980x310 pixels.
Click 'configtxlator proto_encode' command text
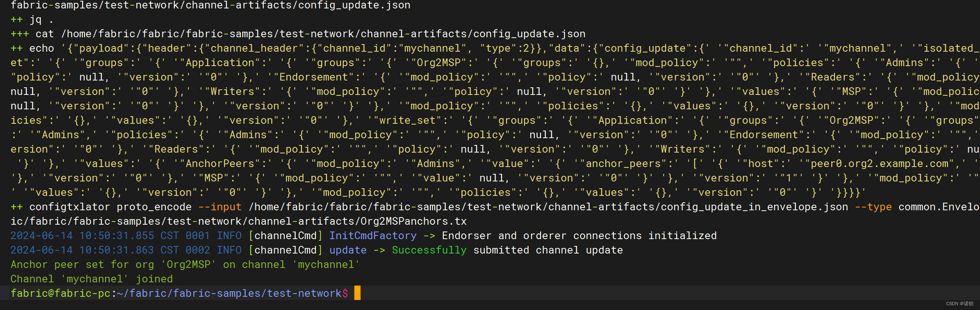[x=110, y=207]
